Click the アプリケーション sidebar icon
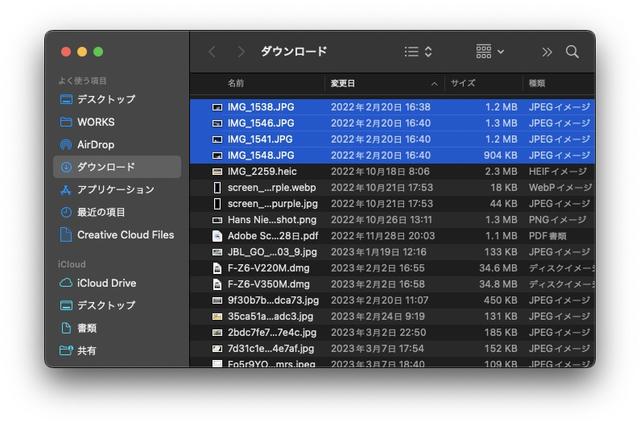The image size is (640, 427). pos(66,190)
